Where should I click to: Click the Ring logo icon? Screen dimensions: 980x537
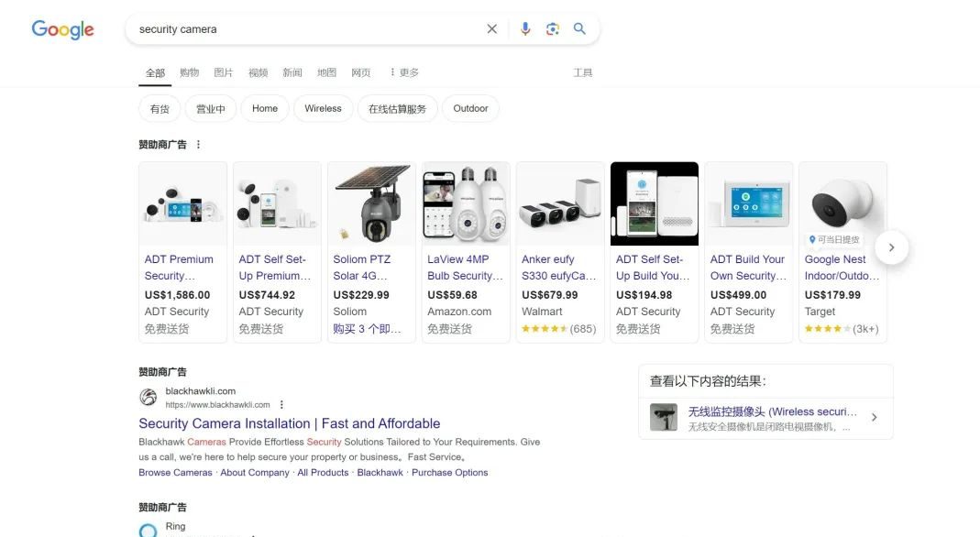coord(149,530)
